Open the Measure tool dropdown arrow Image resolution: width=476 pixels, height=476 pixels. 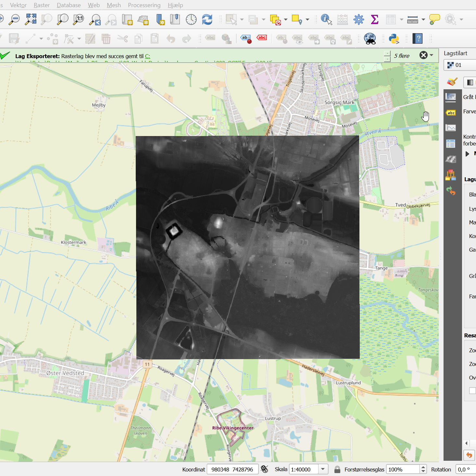pos(423,19)
